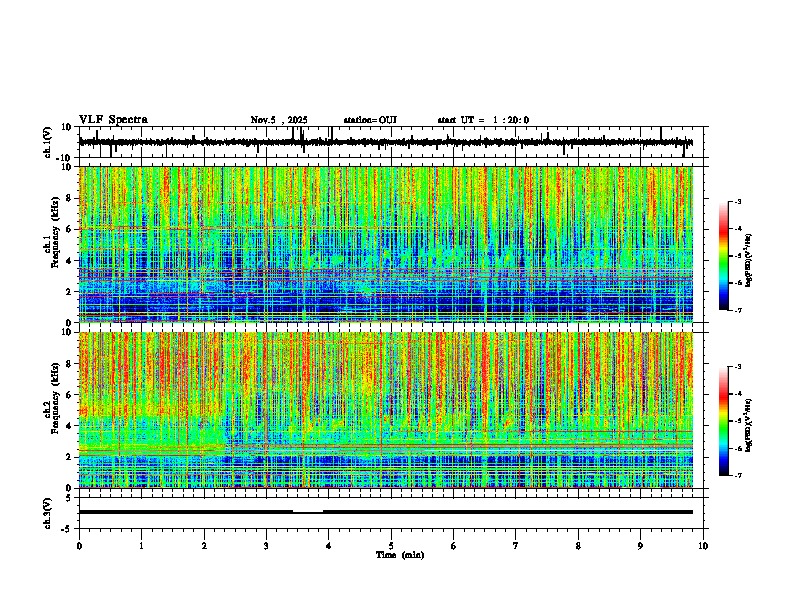The image size is (792, 612).
Task: Click inside the ch.1 spectrogram panel
Action: [386, 244]
